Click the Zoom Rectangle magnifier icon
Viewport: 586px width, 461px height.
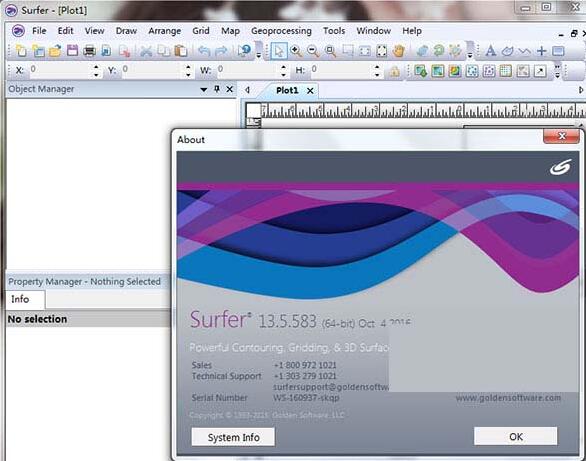pyautogui.click(x=330, y=51)
